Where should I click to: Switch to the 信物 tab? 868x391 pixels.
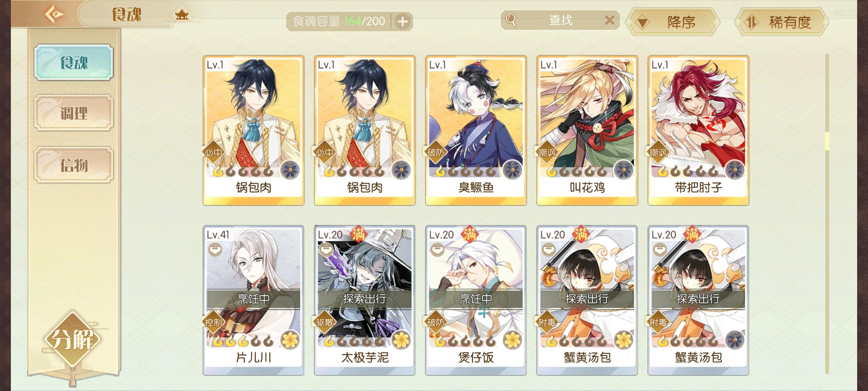(x=74, y=165)
